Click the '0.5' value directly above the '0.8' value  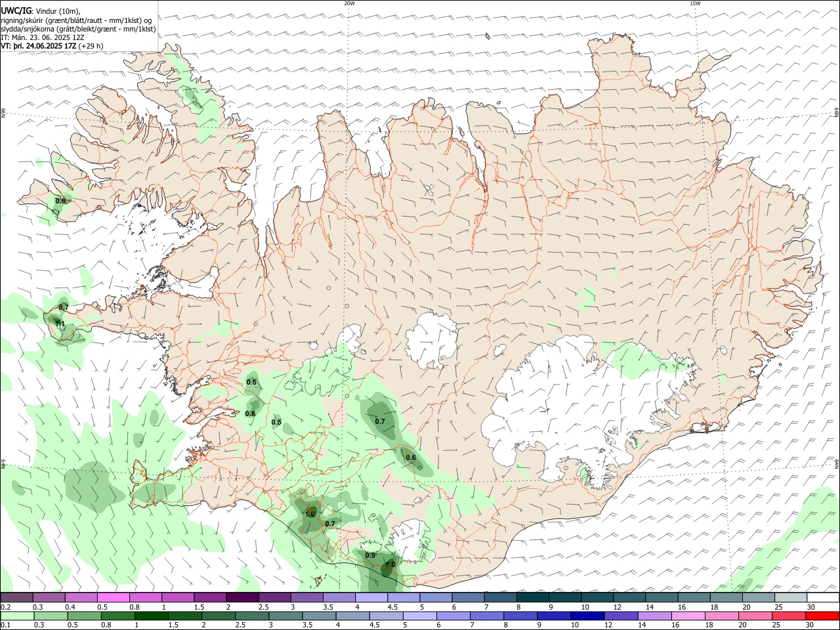[x=251, y=382]
